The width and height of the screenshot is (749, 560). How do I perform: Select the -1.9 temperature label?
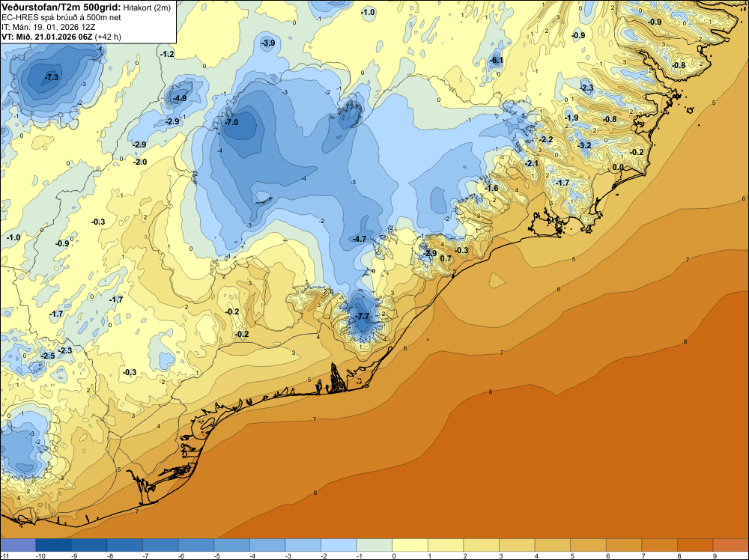571,118
